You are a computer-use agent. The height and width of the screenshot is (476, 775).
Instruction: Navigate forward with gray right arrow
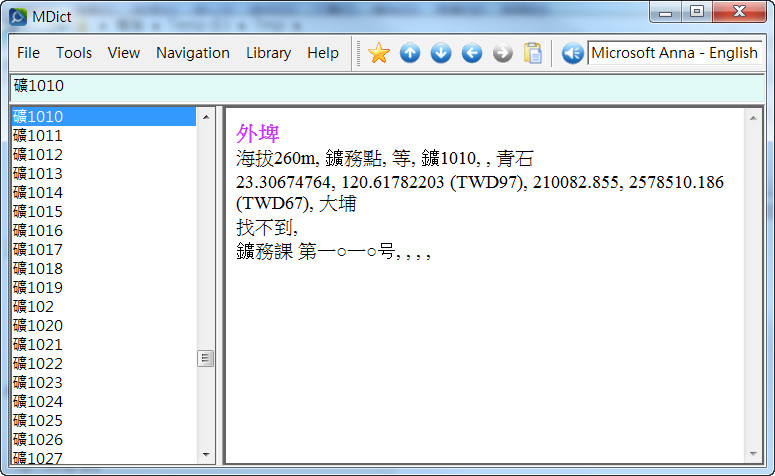point(503,53)
